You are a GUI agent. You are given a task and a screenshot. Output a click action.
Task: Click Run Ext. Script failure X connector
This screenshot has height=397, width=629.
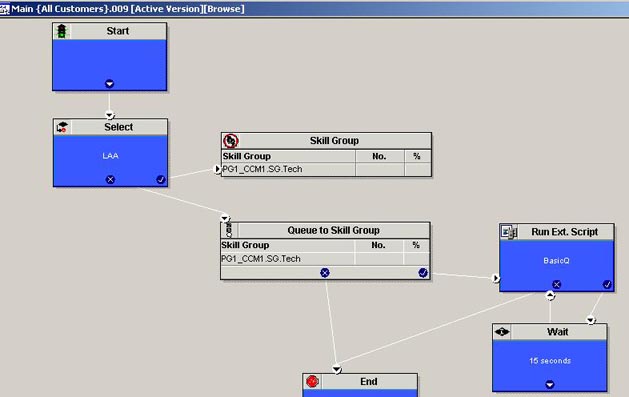[556, 284]
